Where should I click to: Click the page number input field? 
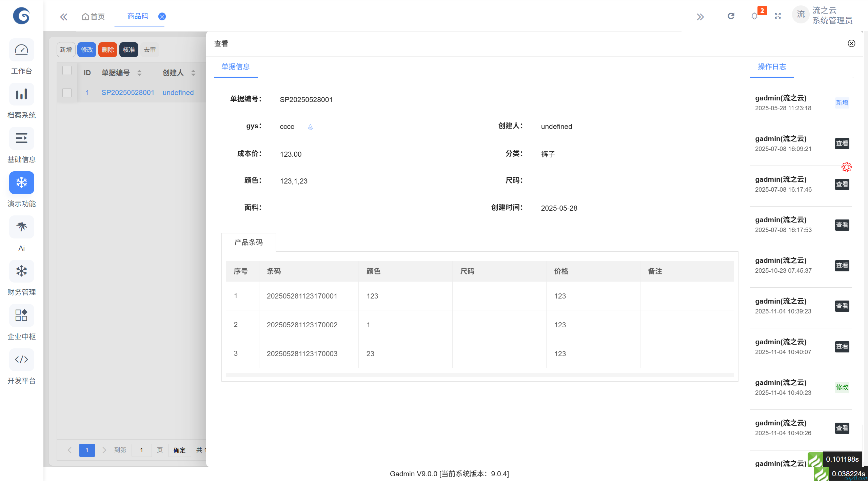(141, 450)
